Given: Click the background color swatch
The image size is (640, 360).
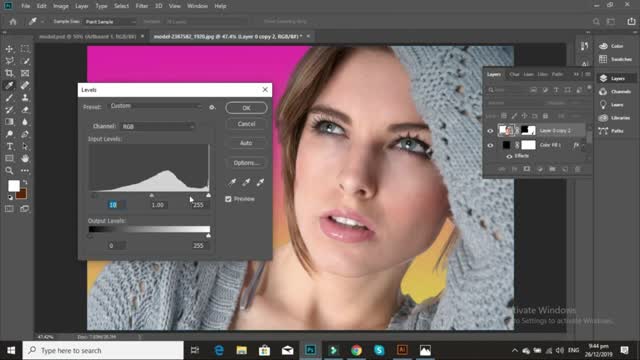Looking at the screenshot, I should coord(22,194).
